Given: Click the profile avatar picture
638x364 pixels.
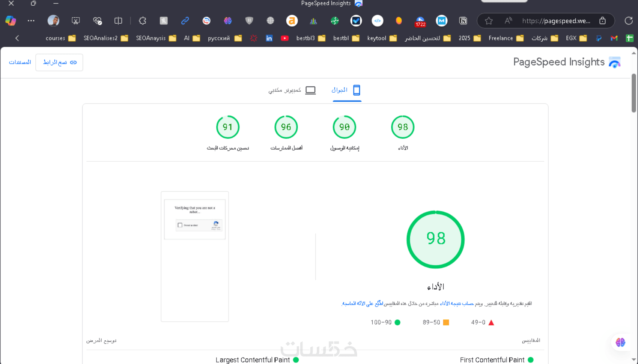Looking at the screenshot, I should pyautogui.click(x=53, y=21).
